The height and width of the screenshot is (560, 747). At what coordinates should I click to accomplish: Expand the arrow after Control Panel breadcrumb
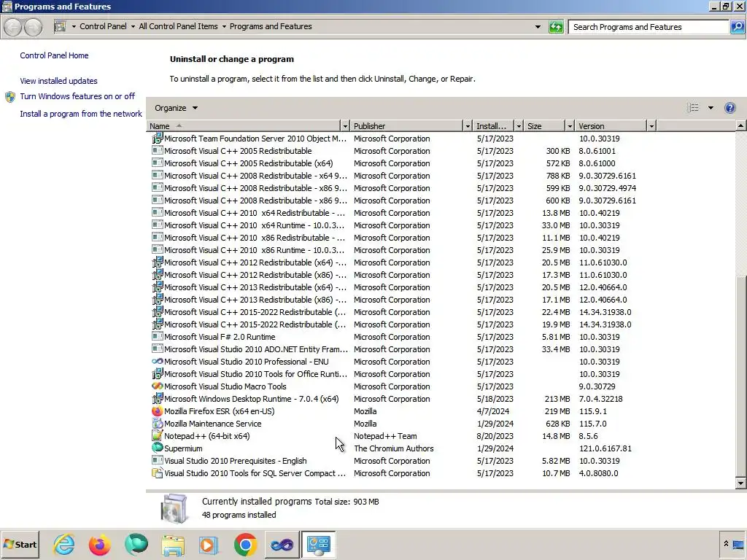point(133,27)
